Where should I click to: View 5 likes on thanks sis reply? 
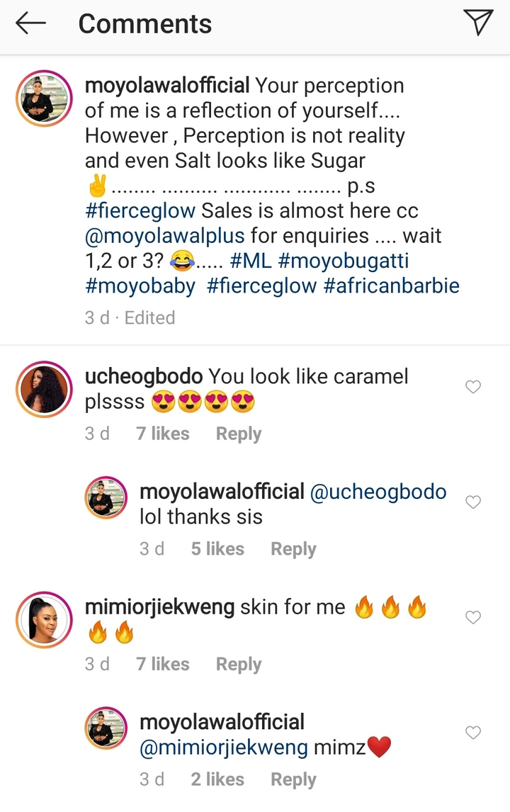tap(217, 548)
